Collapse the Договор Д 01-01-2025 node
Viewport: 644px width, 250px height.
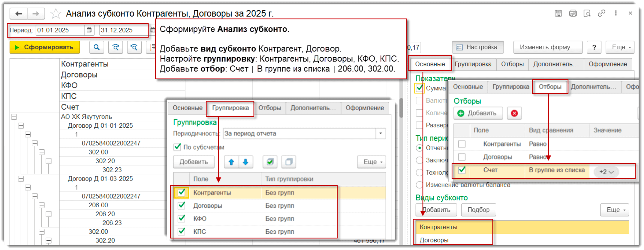pyautogui.click(x=21, y=126)
